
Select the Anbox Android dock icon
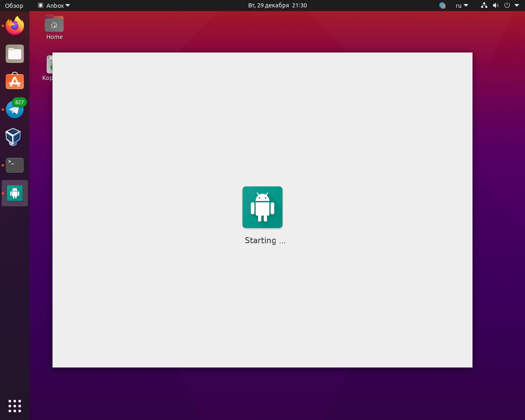[15, 193]
